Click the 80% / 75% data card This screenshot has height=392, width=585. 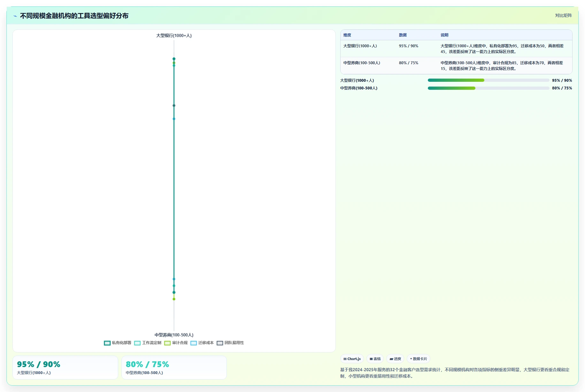pyautogui.click(x=174, y=367)
